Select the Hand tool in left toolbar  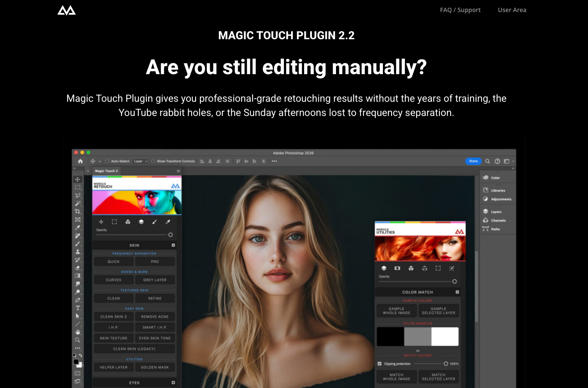tap(78, 332)
